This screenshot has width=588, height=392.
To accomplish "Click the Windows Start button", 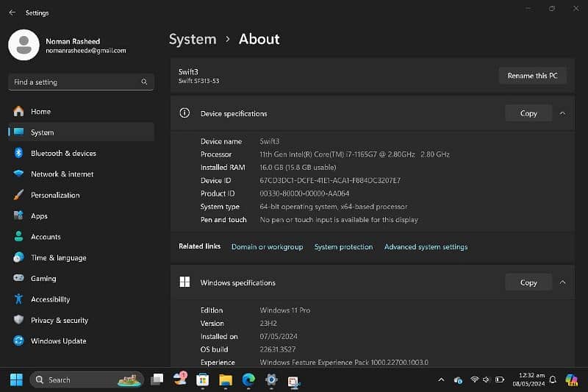I will (x=16, y=379).
